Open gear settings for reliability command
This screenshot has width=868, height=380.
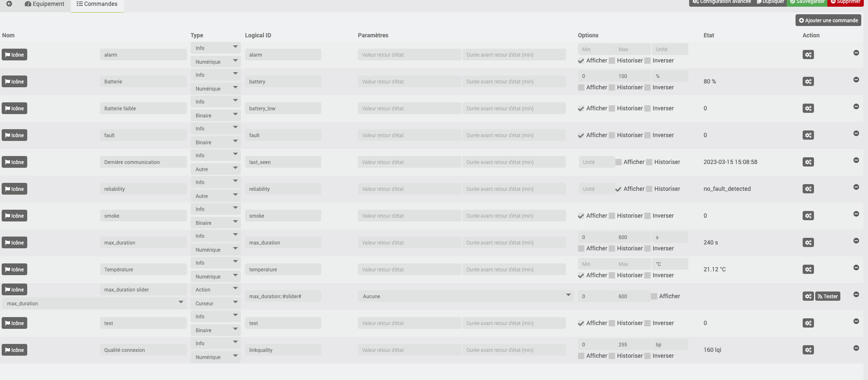808,189
